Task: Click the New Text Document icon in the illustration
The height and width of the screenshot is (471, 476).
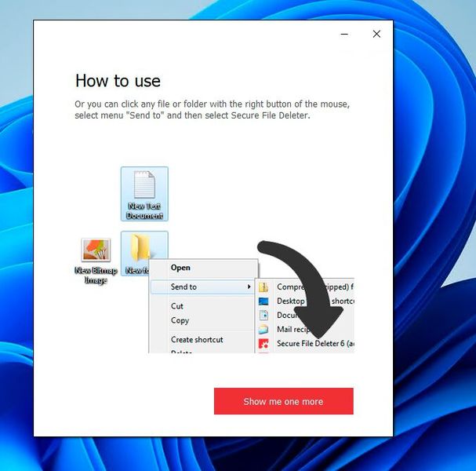Action: click(x=144, y=194)
